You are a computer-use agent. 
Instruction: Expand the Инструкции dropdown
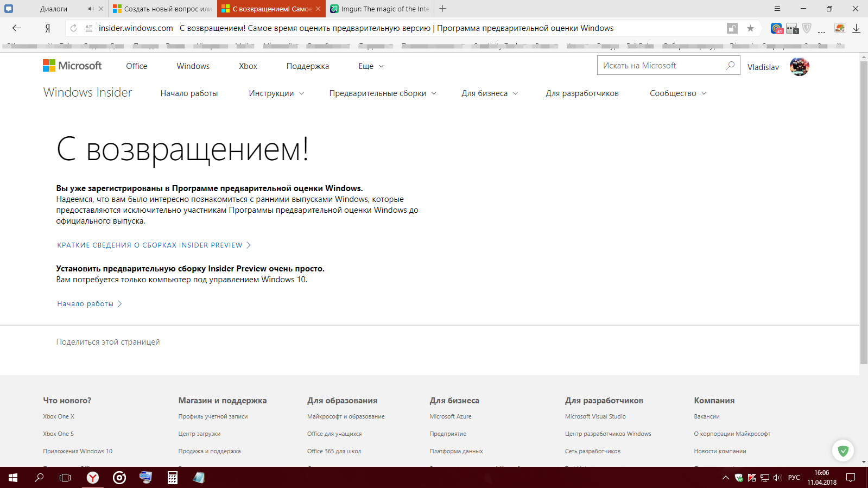click(277, 93)
